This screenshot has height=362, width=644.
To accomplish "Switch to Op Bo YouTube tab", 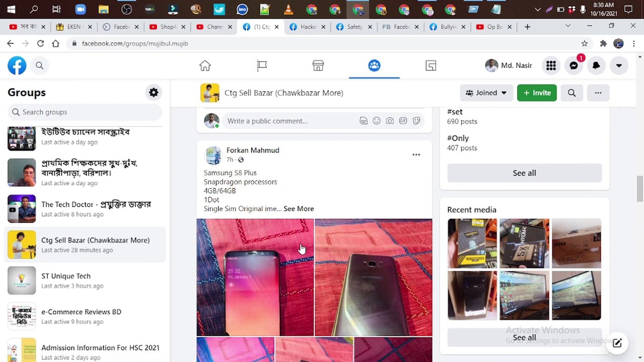I will click(495, 27).
